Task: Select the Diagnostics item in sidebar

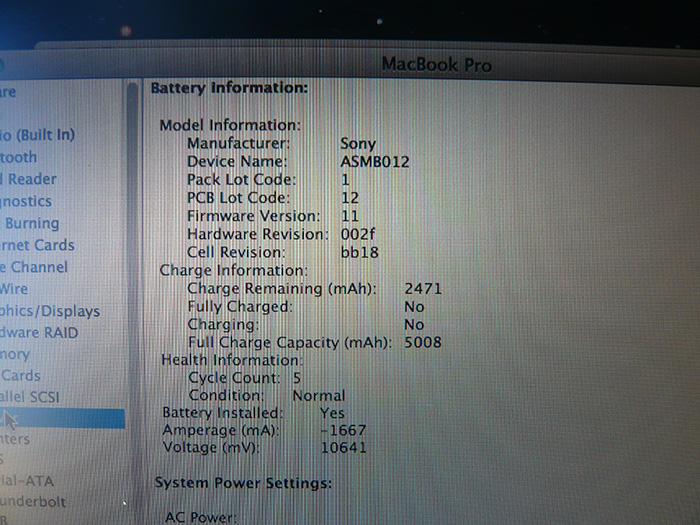Action: click(26, 201)
